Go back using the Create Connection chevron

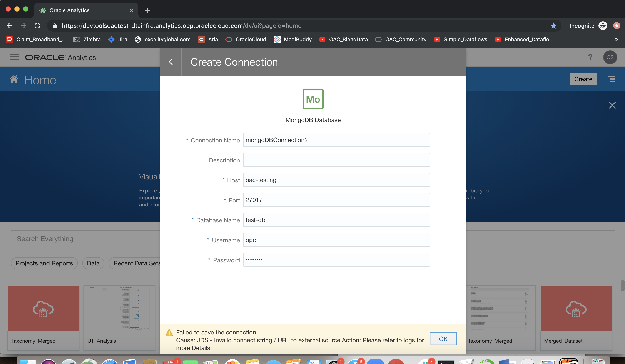coord(171,62)
